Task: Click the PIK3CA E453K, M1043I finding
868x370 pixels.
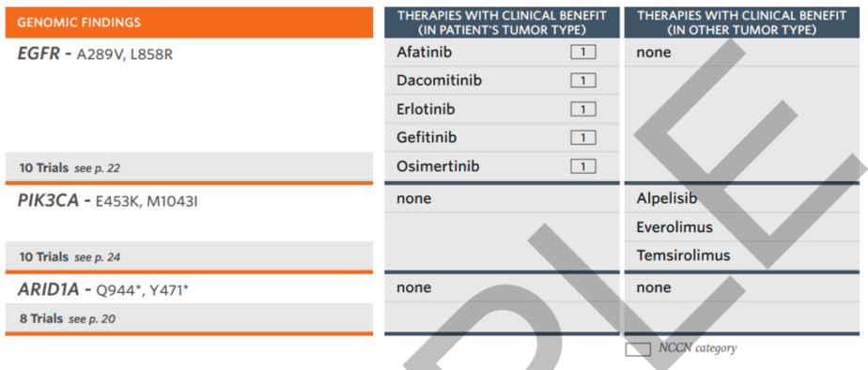Action: pyautogui.click(x=107, y=201)
